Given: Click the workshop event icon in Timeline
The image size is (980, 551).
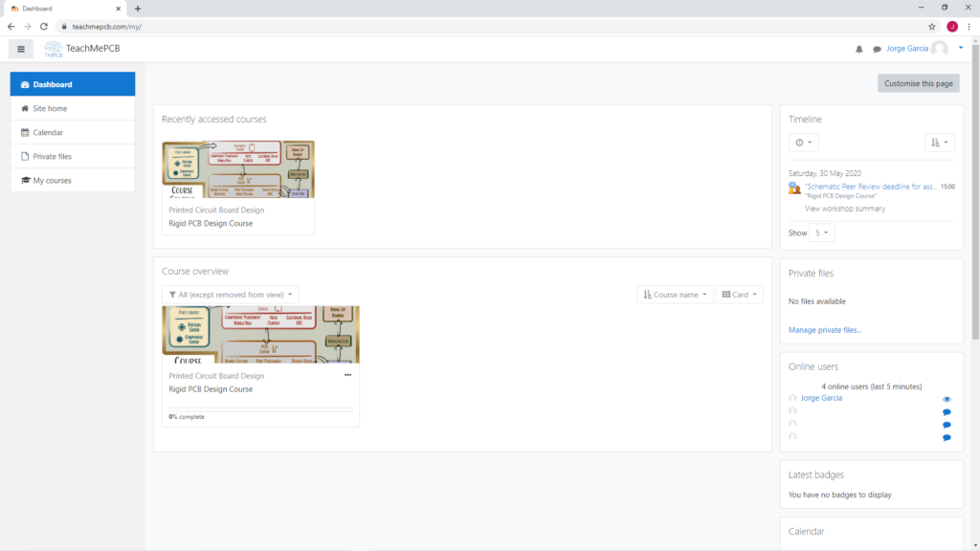Looking at the screenshot, I should pyautogui.click(x=794, y=188).
